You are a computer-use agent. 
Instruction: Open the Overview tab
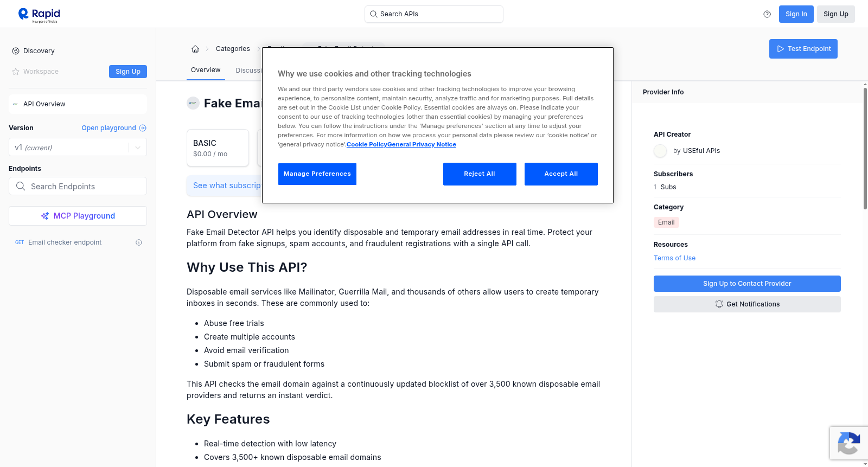coord(206,70)
